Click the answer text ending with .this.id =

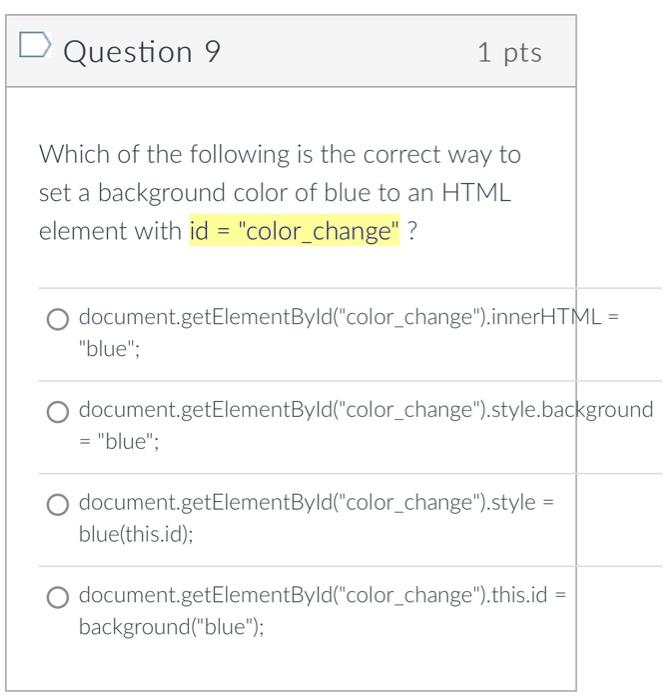322,595
